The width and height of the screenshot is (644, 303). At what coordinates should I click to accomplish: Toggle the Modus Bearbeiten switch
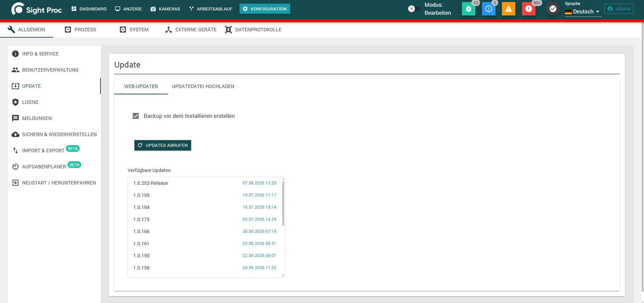[x=414, y=9]
